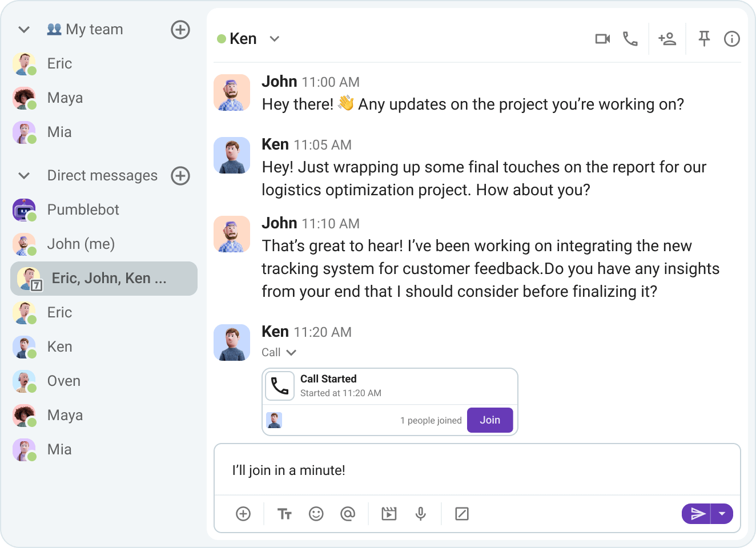Viewport: 756px width, 548px height.
Task: Expand the Call message dropdown from Ken
Action: pos(291,352)
